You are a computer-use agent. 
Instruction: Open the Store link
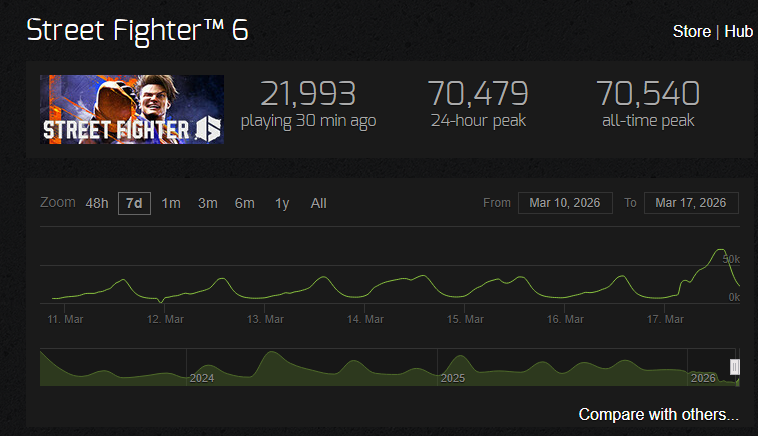[692, 31]
